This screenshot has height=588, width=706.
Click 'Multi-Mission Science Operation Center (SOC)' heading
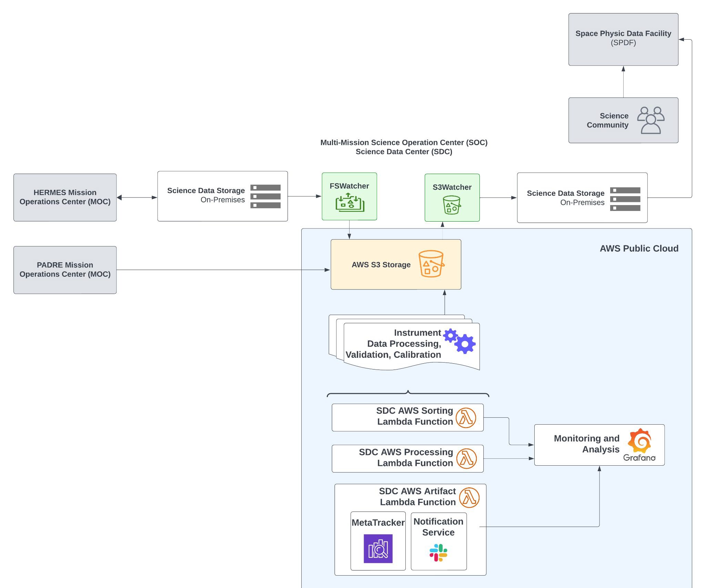(x=404, y=142)
